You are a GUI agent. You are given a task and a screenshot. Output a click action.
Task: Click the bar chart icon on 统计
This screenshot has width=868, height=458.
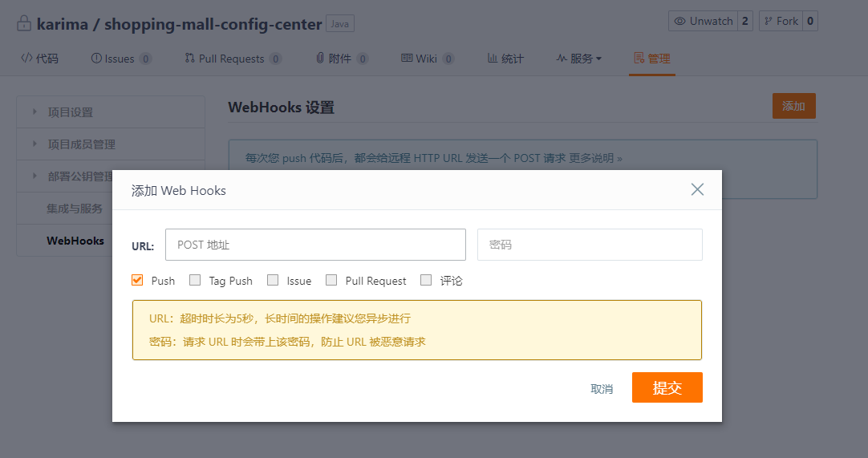tap(492, 58)
